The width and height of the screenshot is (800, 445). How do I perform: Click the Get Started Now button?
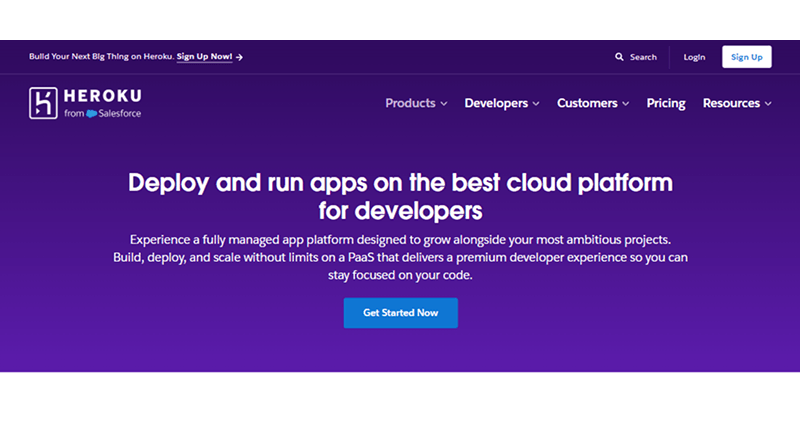point(401,313)
